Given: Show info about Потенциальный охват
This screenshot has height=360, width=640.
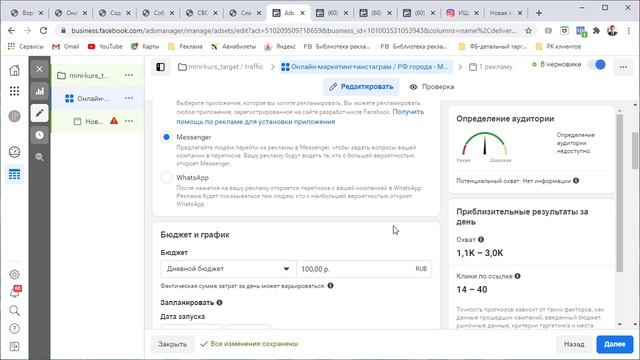Looking at the screenshot, I should (x=576, y=180).
